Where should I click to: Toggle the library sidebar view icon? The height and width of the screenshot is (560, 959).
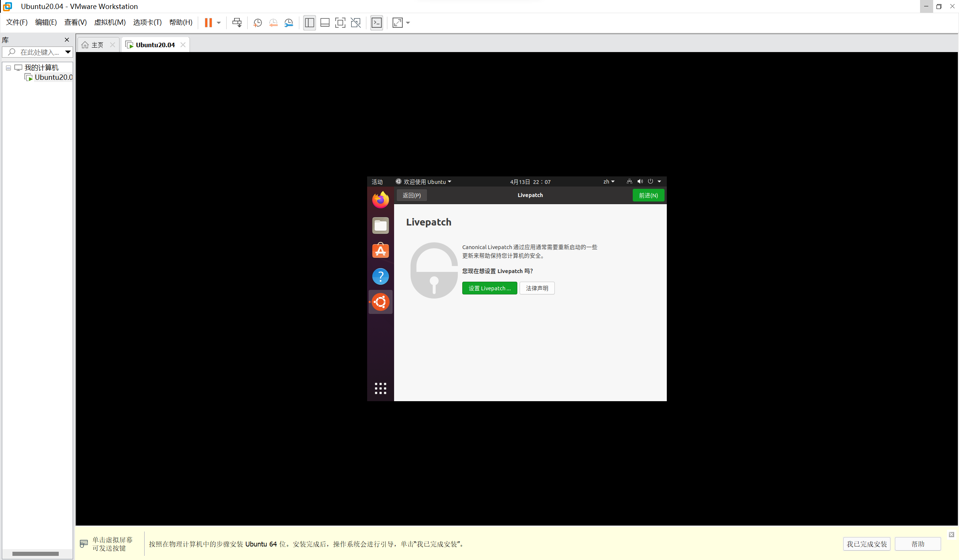tap(309, 22)
